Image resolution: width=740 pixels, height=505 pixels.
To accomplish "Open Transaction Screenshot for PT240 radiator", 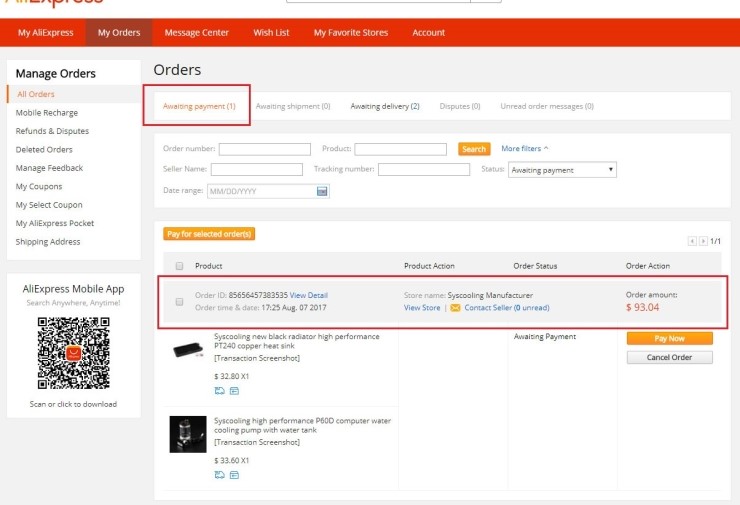I will (257, 358).
